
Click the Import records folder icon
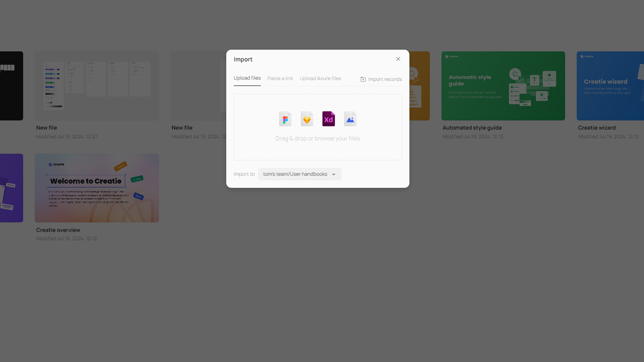tap(363, 79)
